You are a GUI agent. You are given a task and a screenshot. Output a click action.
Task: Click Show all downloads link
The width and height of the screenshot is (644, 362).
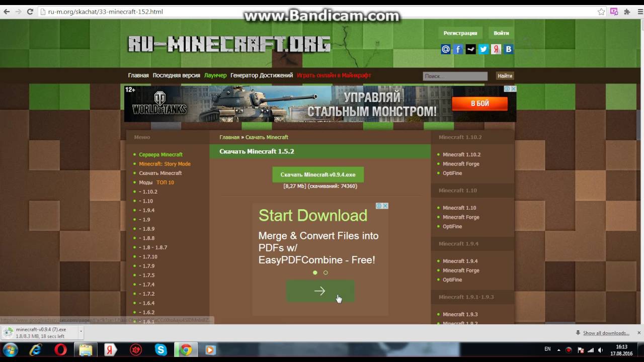[606, 333]
